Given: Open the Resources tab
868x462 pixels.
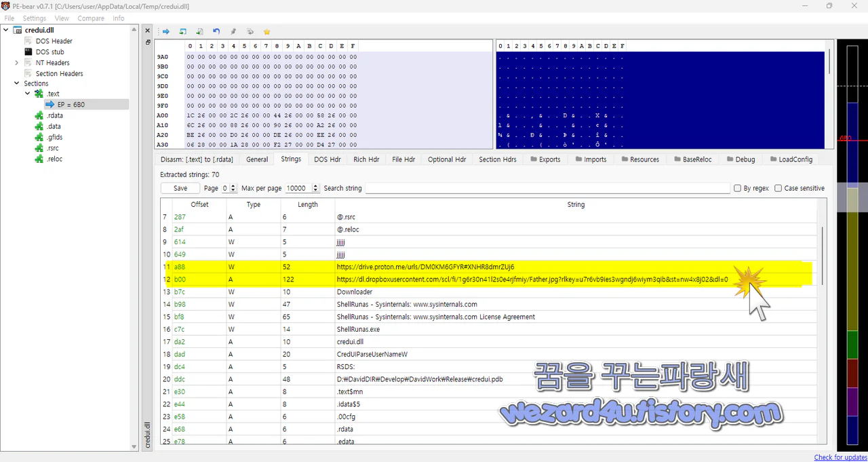Looking at the screenshot, I should 639,159.
